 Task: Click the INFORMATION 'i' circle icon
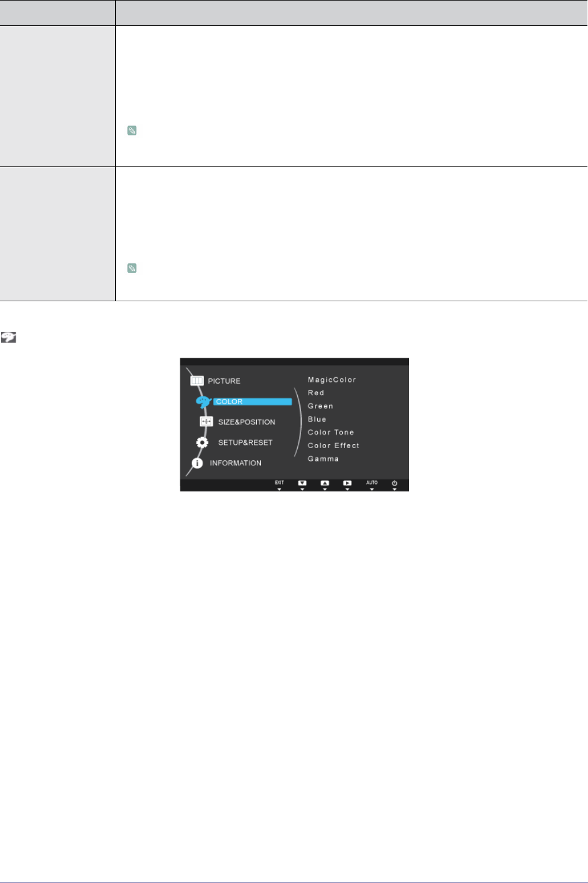pyautogui.click(x=197, y=463)
